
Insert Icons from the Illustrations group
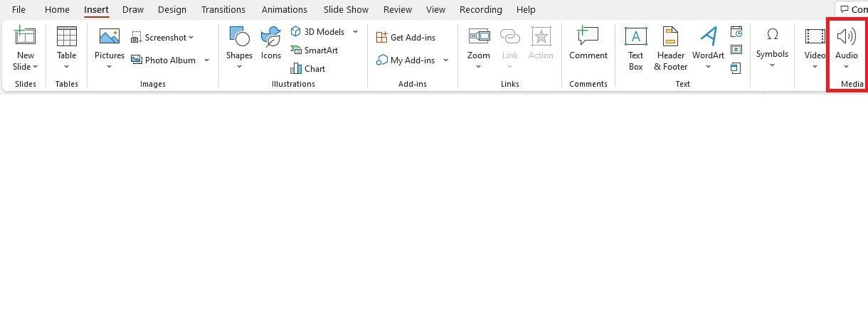tap(270, 43)
